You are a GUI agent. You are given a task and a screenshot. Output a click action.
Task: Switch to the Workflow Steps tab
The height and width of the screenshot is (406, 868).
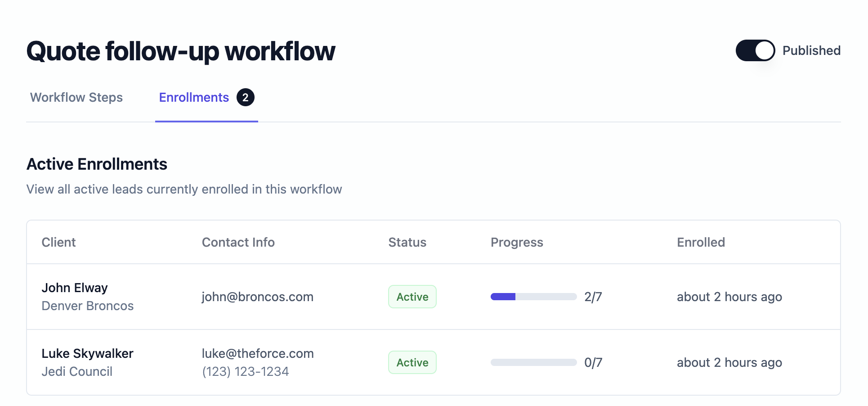point(76,97)
